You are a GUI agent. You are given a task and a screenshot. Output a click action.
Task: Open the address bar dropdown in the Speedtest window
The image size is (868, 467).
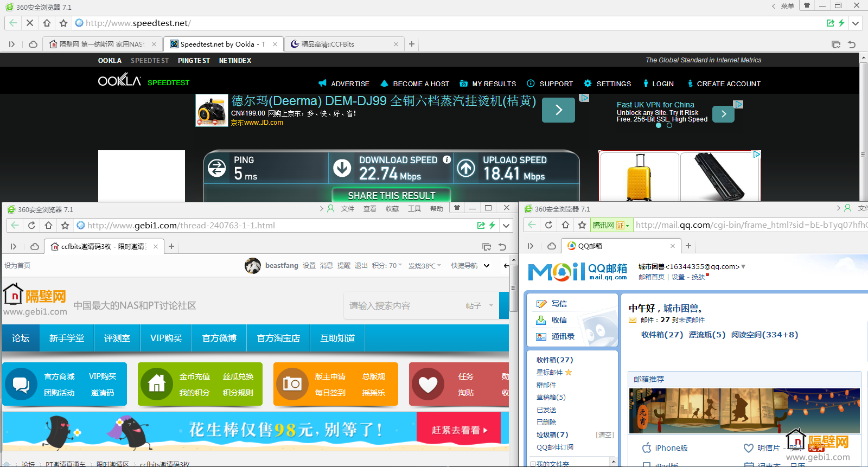(856, 23)
